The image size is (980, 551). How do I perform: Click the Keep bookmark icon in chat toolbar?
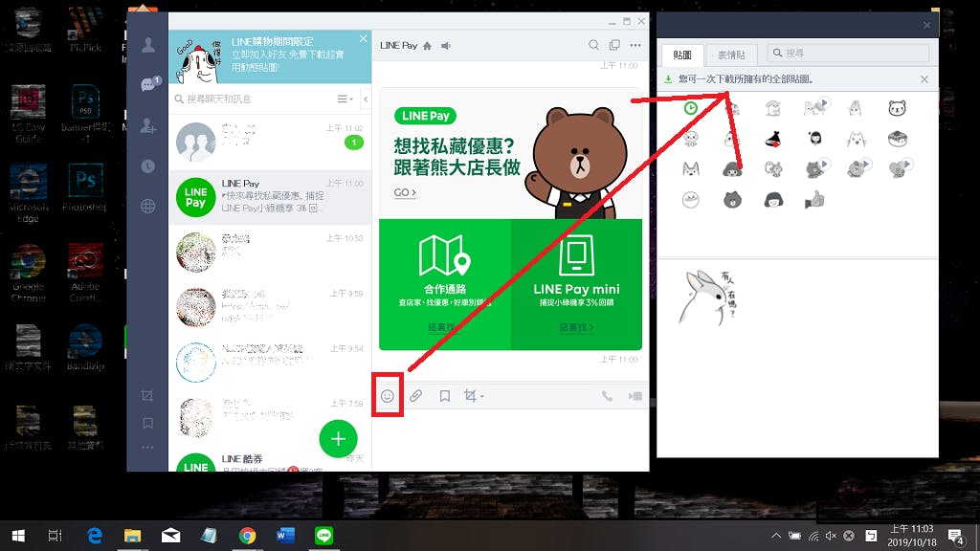point(444,396)
